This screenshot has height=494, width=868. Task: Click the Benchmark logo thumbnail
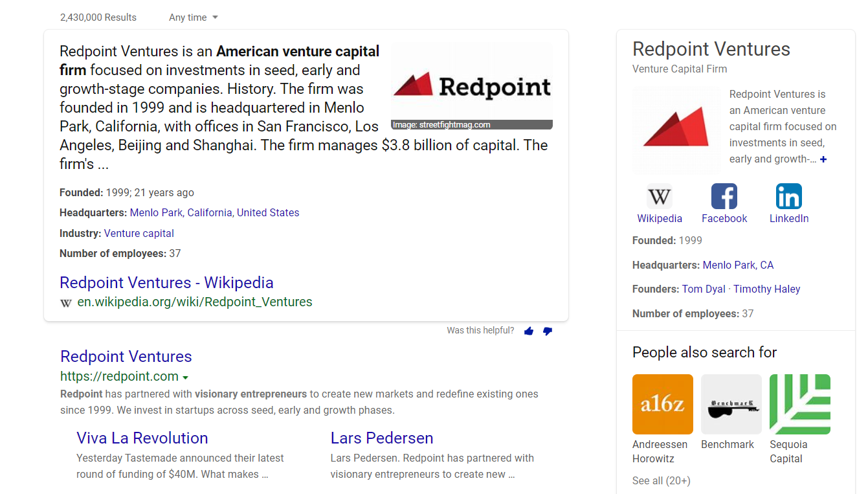click(x=731, y=404)
